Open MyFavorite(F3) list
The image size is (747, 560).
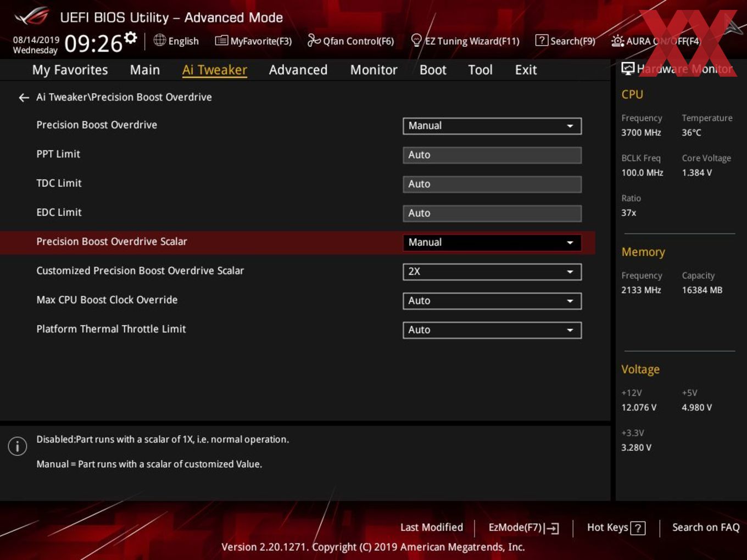point(253,41)
